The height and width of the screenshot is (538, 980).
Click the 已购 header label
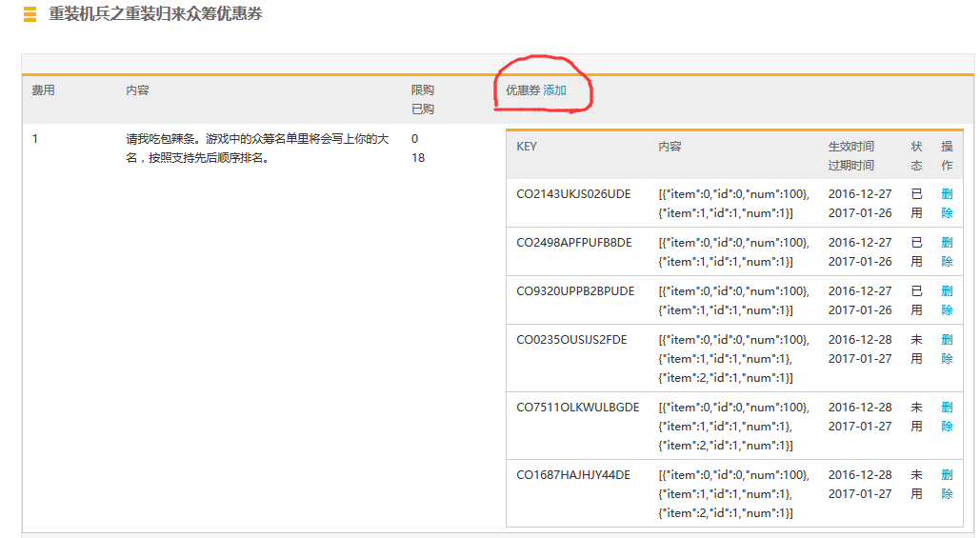click(423, 109)
